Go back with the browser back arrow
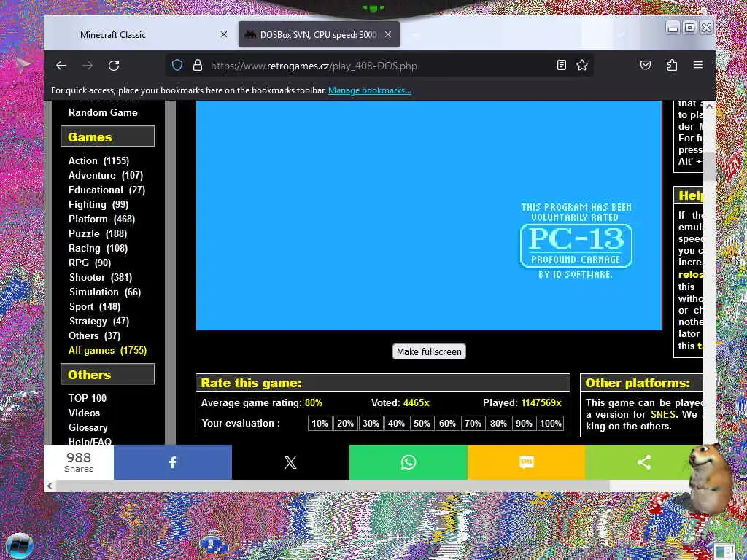Viewport: 747px width, 560px height. (x=61, y=65)
